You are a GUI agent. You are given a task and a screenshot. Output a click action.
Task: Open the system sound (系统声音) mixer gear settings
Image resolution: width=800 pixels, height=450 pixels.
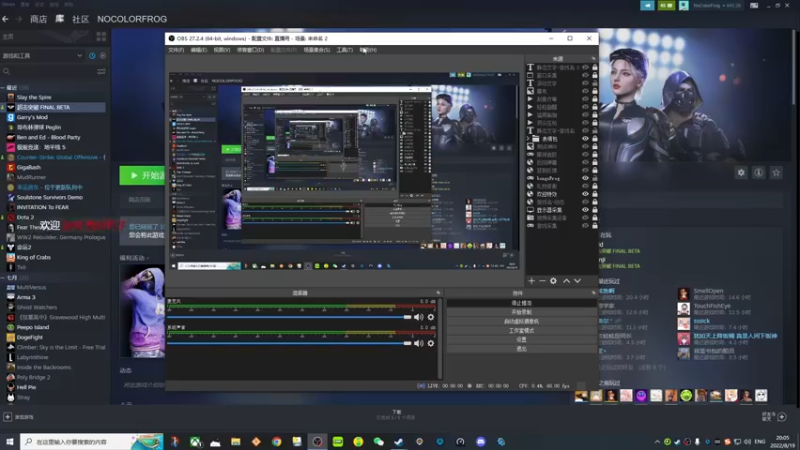pyautogui.click(x=431, y=343)
